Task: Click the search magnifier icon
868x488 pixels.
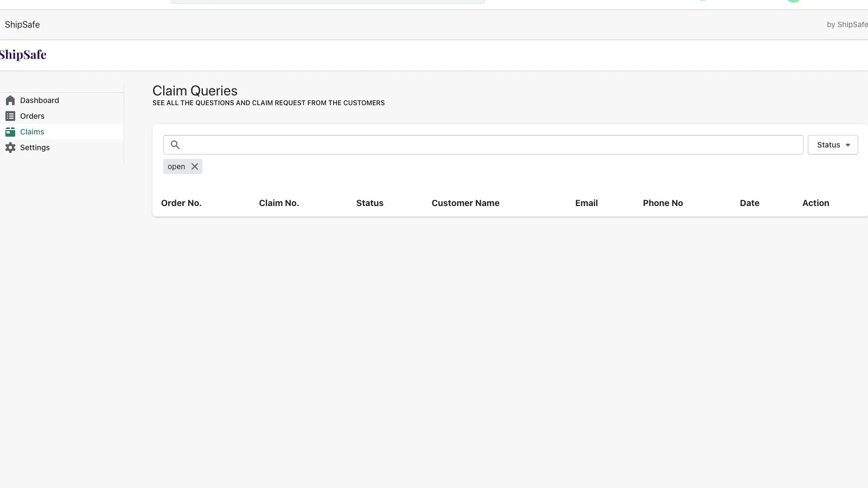Action: pyautogui.click(x=175, y=145)
